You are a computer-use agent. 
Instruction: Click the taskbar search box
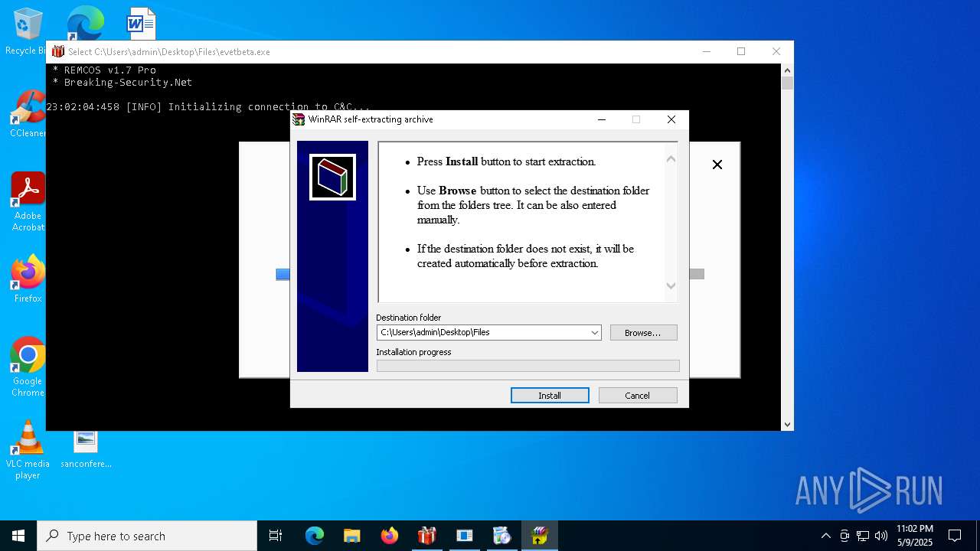pyautogui.click(x=147, y=536)
